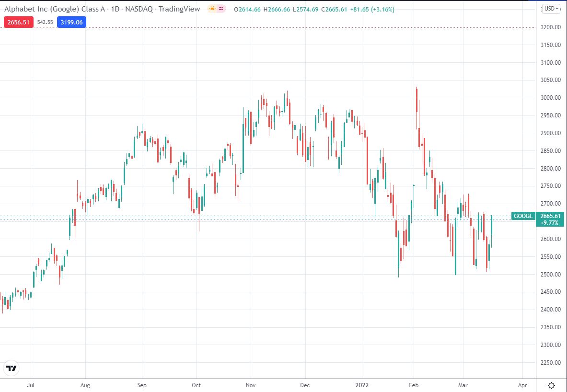
Task: Click the 3000.00 price axis label
Action: click(x=551, y=98)
